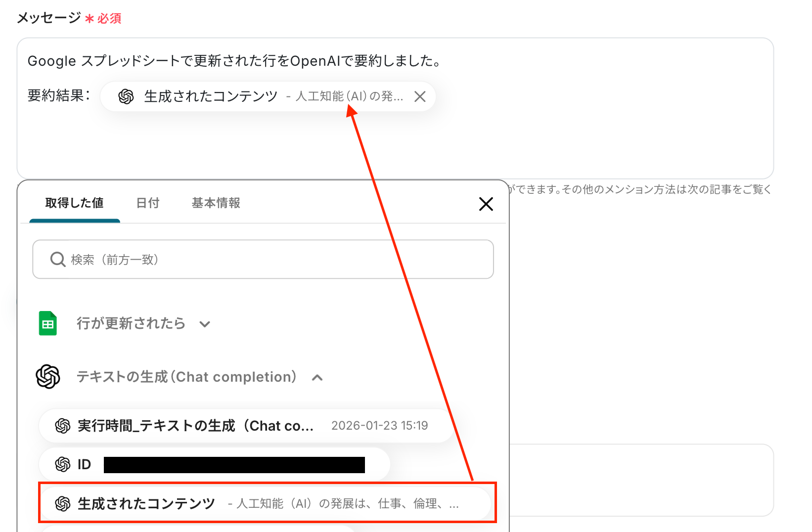Click the メッセージ field label
Screen dimensions: 812x532
tap(48, 18)
